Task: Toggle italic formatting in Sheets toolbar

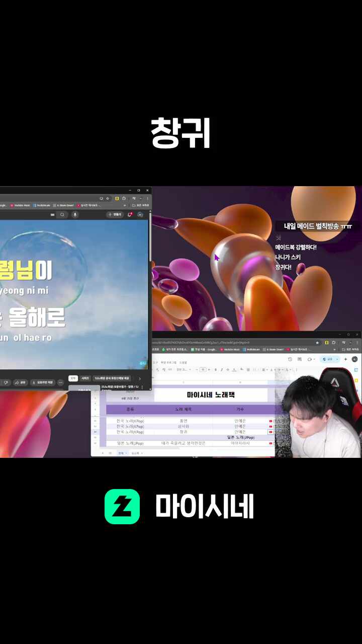Action: pos(221,369)
